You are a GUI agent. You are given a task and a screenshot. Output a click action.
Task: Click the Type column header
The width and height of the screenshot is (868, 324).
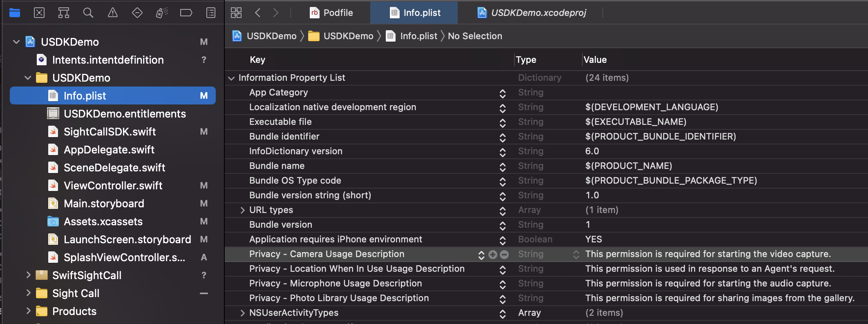coord(526,60)
